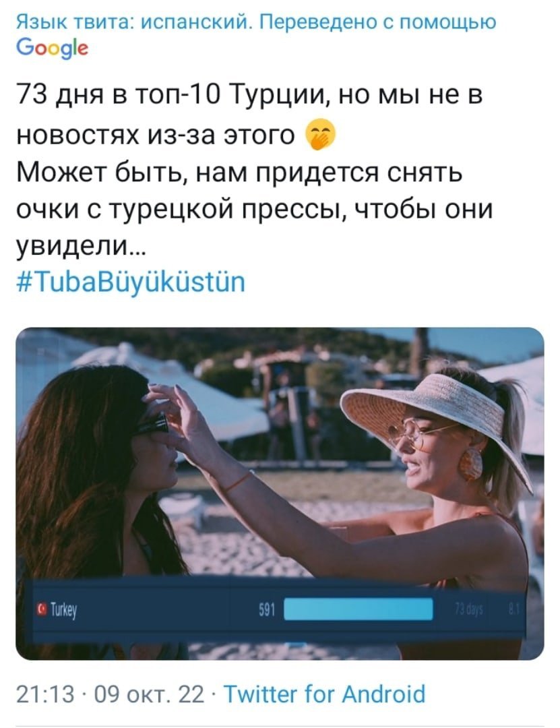Open the attached beach photo
The width and height of the screenshot is (560, 728).
[280, 493]
